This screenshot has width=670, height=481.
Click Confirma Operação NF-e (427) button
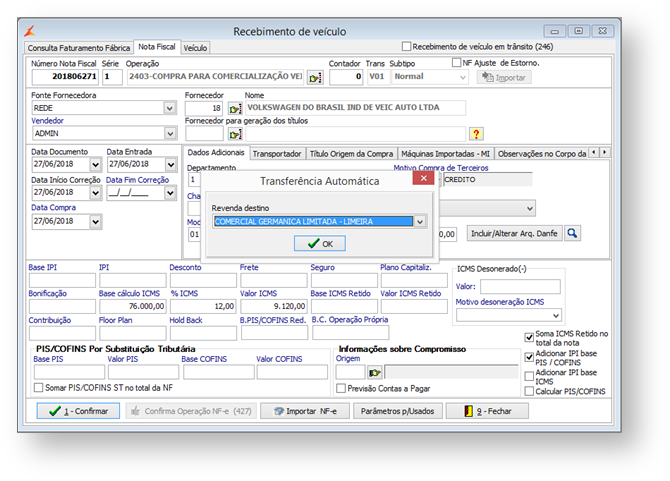click(191, 411)
